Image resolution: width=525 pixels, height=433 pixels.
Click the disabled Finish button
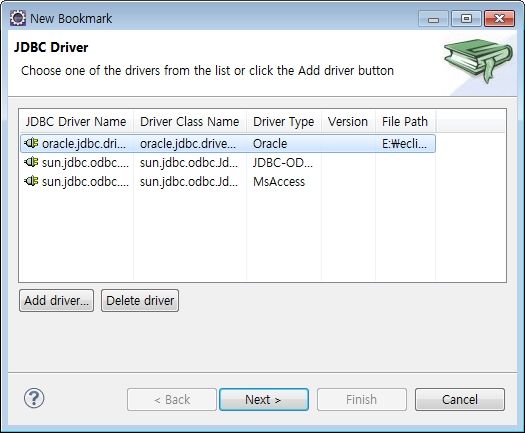click(x=362, y=399)
